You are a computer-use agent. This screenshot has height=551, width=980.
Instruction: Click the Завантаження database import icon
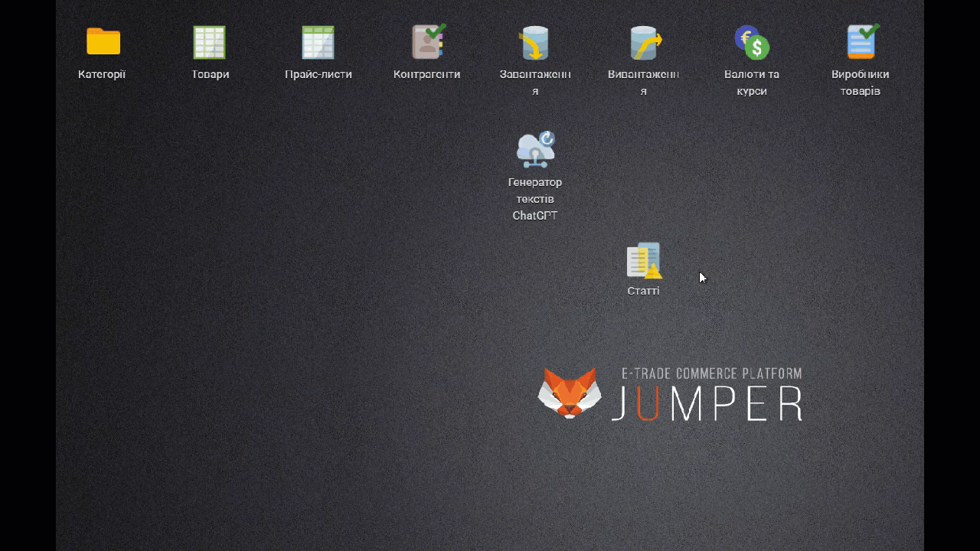pyautogui.click(x=534, y=43)
